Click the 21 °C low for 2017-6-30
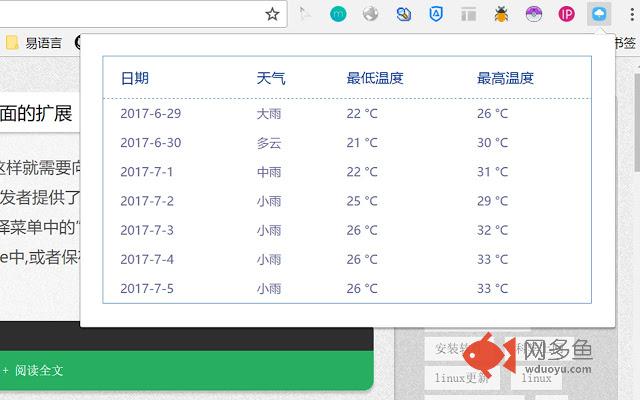The width and height of the screenshot is (640, 400). (x=362, y=143)
